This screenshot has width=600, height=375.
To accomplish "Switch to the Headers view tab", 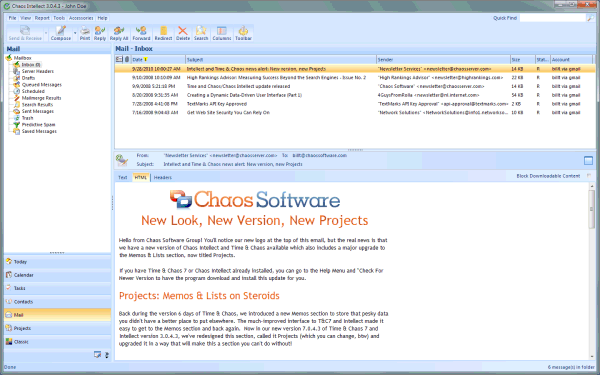I will (x=163, y=178).
